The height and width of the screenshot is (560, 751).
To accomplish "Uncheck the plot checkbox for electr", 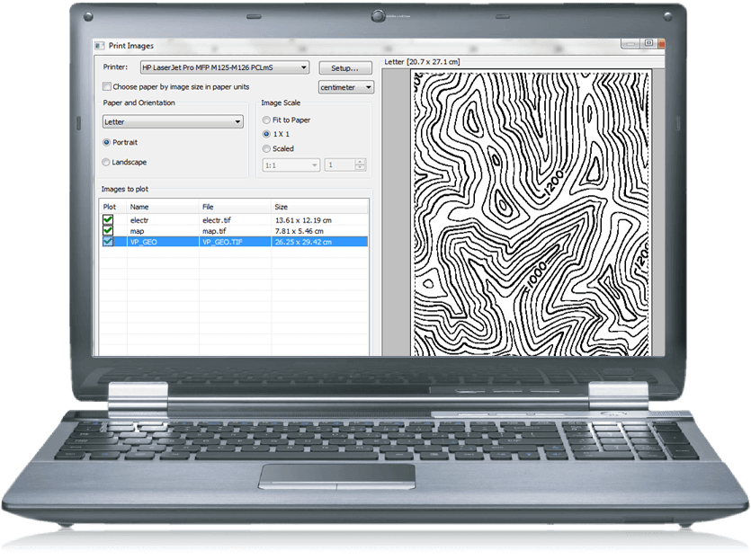I will (x=108, y=219).
